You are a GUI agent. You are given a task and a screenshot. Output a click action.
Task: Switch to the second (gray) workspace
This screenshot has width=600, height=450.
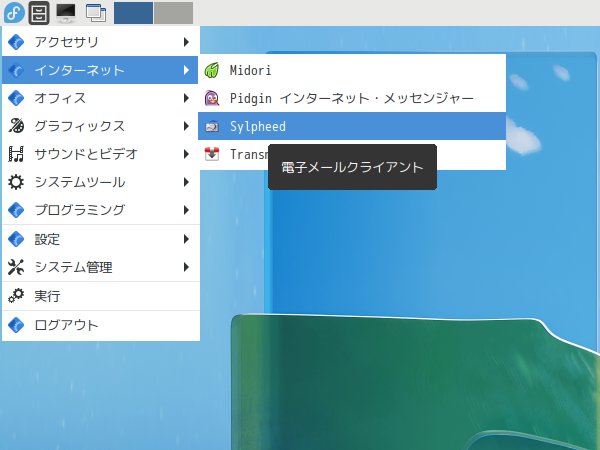point(173,13)
